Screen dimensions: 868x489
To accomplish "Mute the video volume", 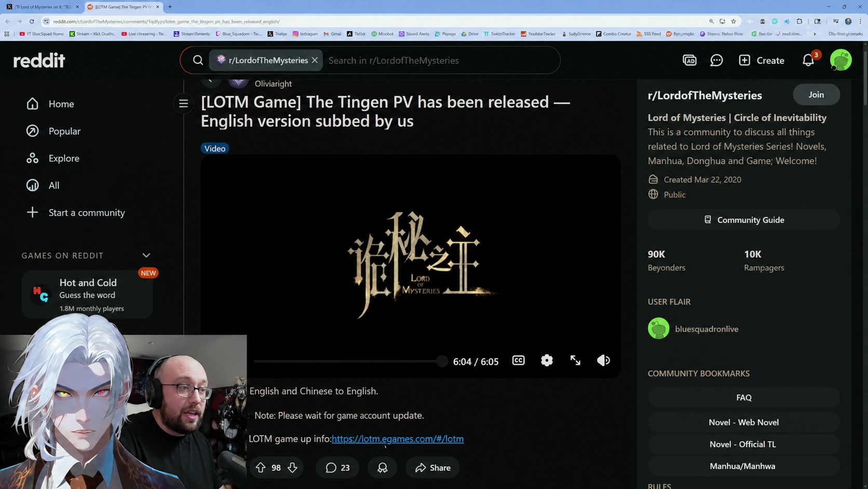I will [x=603, y=361].
